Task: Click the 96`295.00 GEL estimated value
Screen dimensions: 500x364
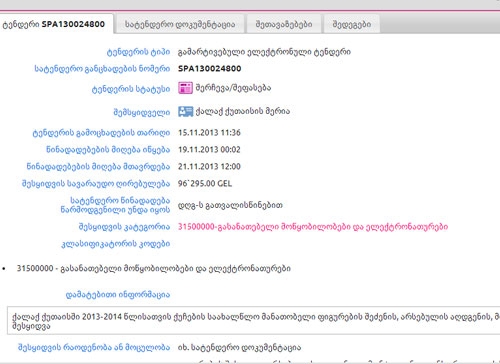Action: 205,184
